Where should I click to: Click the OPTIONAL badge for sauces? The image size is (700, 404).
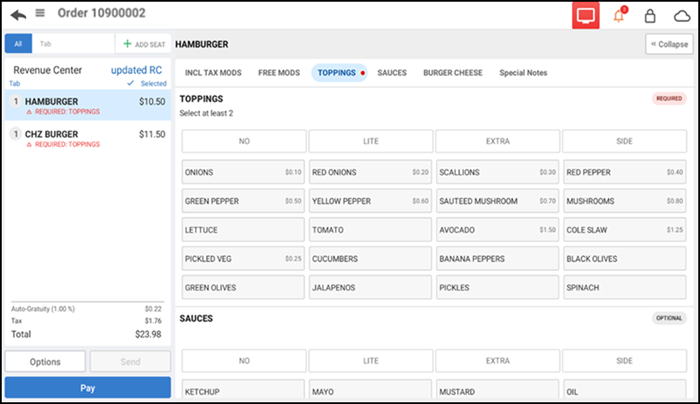tap(669, 318)
